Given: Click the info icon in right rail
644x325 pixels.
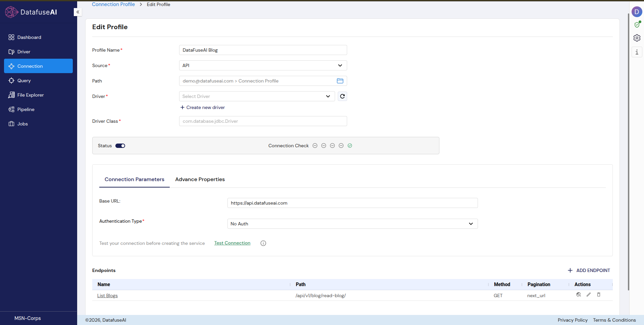Looking at the screenshot, I should pyautogui.click(x=637, y=52).
